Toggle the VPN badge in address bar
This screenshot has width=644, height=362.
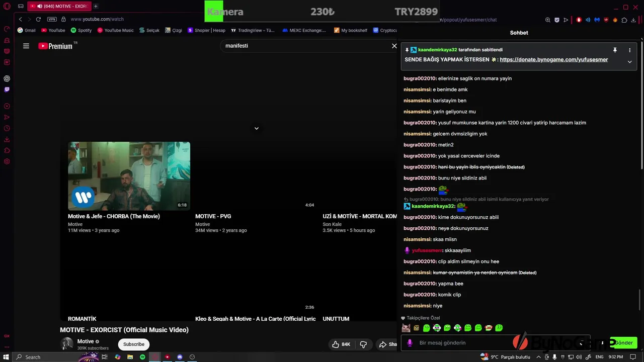[x=52, y=19]
